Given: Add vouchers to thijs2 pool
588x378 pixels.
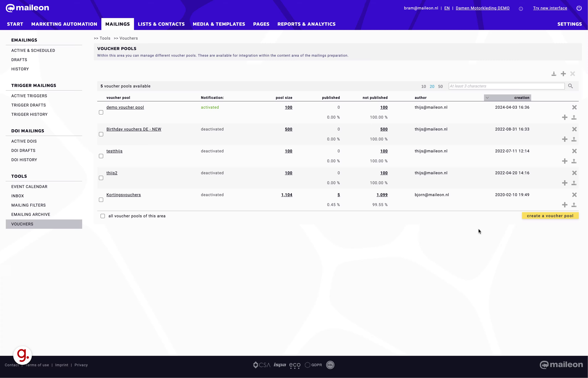Looking at the screenshot, I should [564, 183].
